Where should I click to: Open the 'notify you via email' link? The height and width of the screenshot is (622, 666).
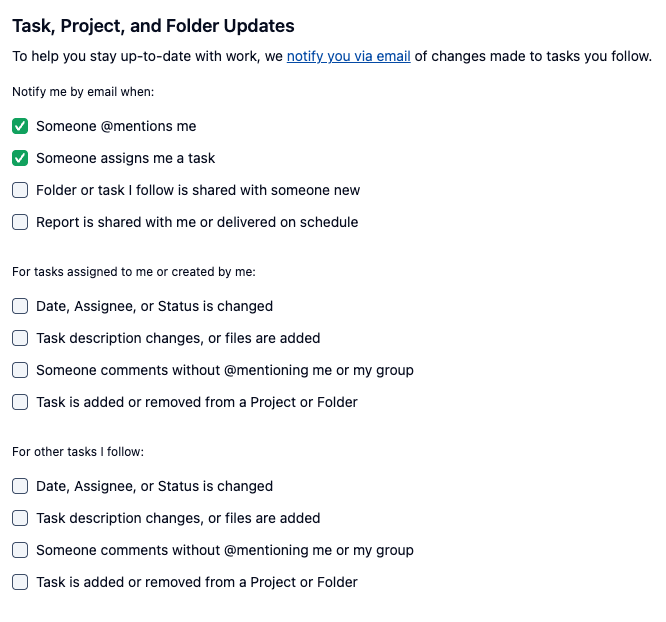(348, 56)
